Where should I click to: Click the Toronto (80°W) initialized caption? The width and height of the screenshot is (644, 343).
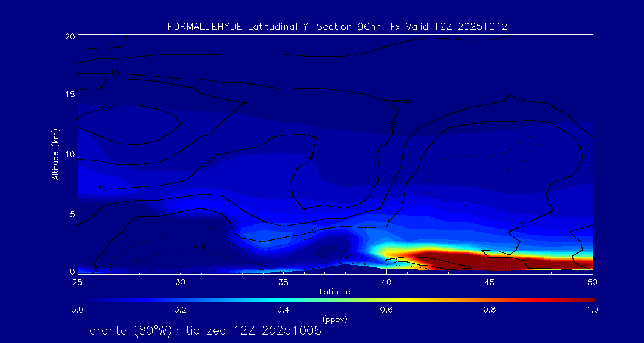[202, 330]
